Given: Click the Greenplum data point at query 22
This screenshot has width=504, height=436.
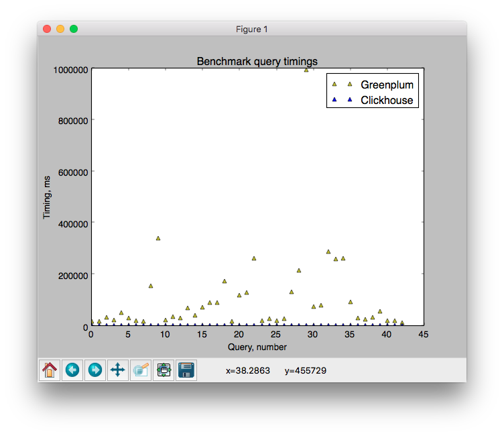Looking at the screenshot, I should click(x=254, y=258).
